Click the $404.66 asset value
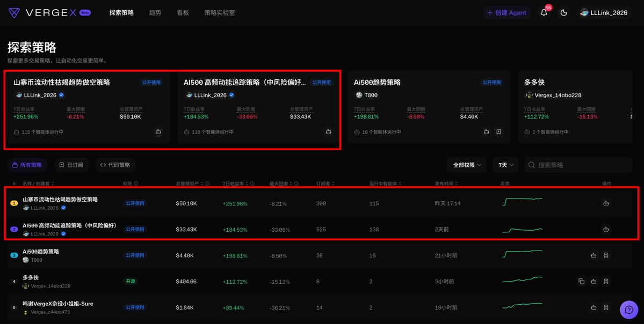Image resolution: width=644 pixels, height=324 pixels. click(186, 281)
